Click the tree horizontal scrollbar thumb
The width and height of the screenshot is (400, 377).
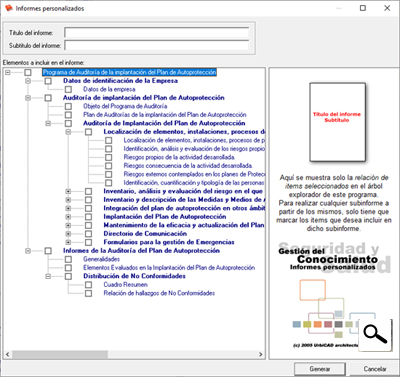[60, 354]
